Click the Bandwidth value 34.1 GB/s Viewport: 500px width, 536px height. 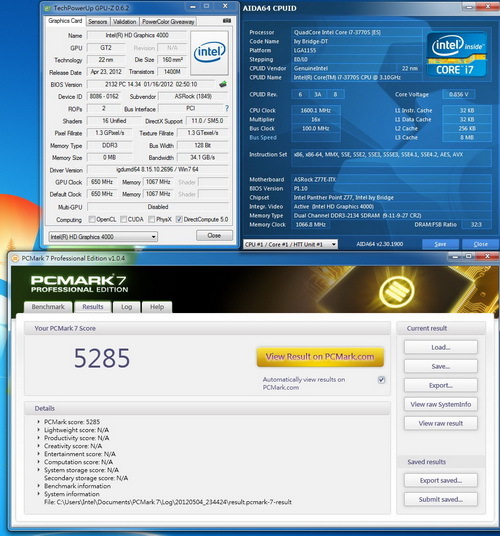pyautogui.click(x=203, y=157)
